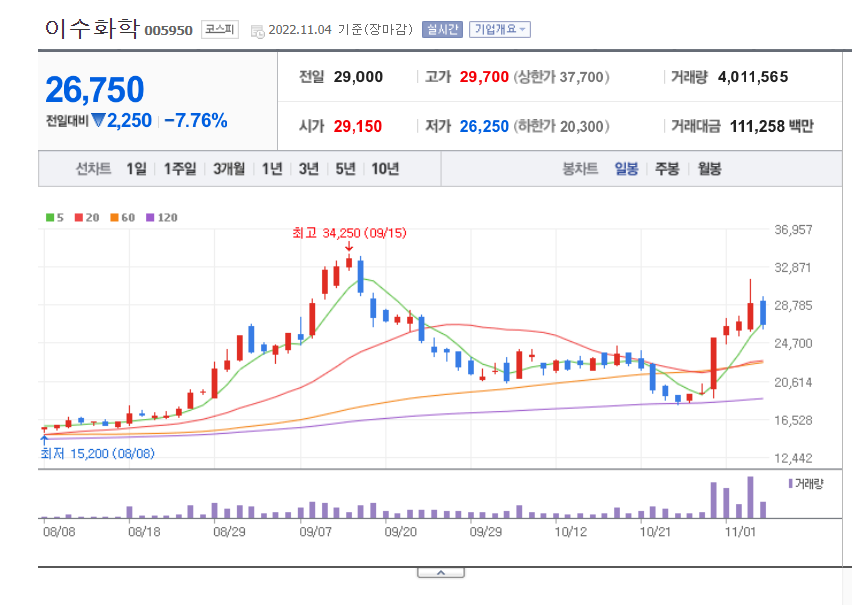The width and height of the screenshot is (852, 605).
Task: Click the stock code 005950
Action: coord(168,31)
